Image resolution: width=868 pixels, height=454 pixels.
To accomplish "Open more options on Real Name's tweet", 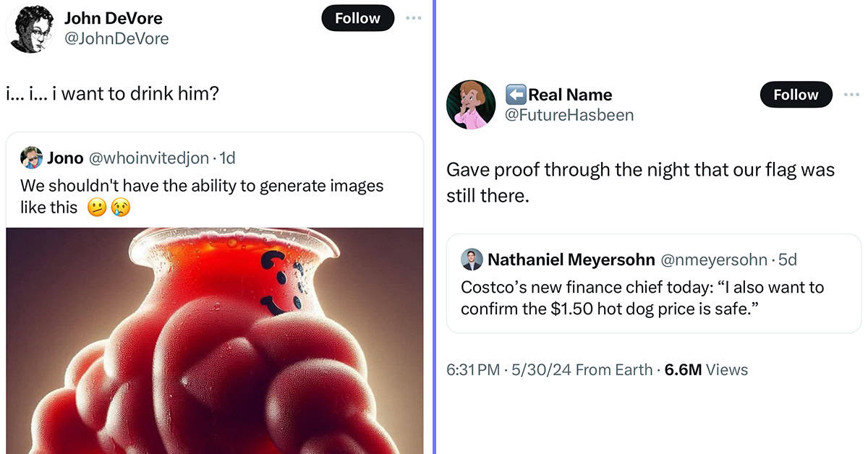I will 851,95.
